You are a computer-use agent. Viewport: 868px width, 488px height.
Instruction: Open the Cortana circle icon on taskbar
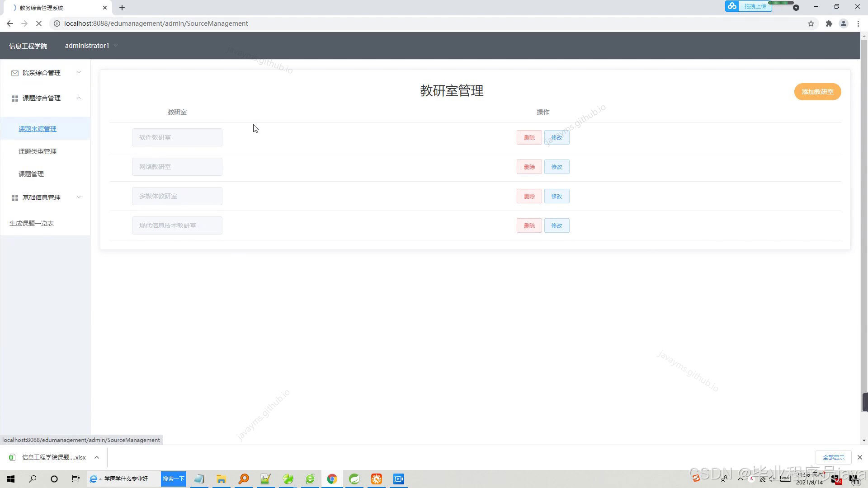(54, 479)
